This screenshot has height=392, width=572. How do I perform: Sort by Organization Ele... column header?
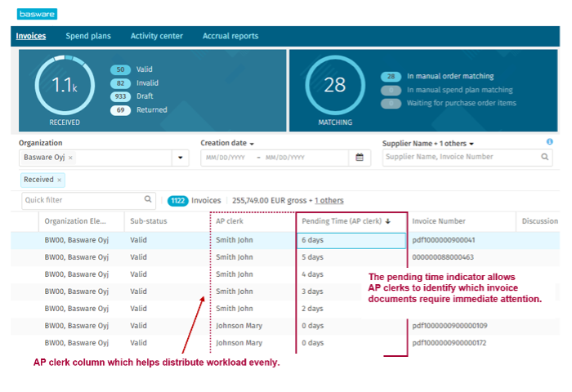pos(75,221)
